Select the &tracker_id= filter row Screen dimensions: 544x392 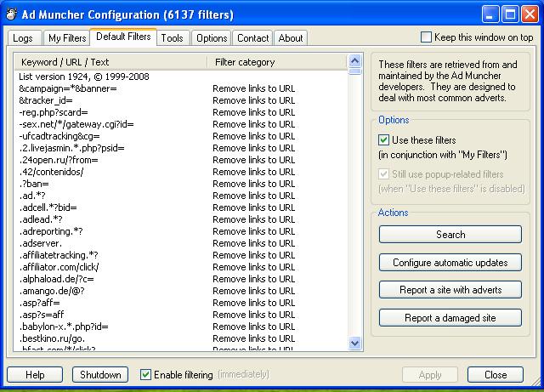click(180, 100)
